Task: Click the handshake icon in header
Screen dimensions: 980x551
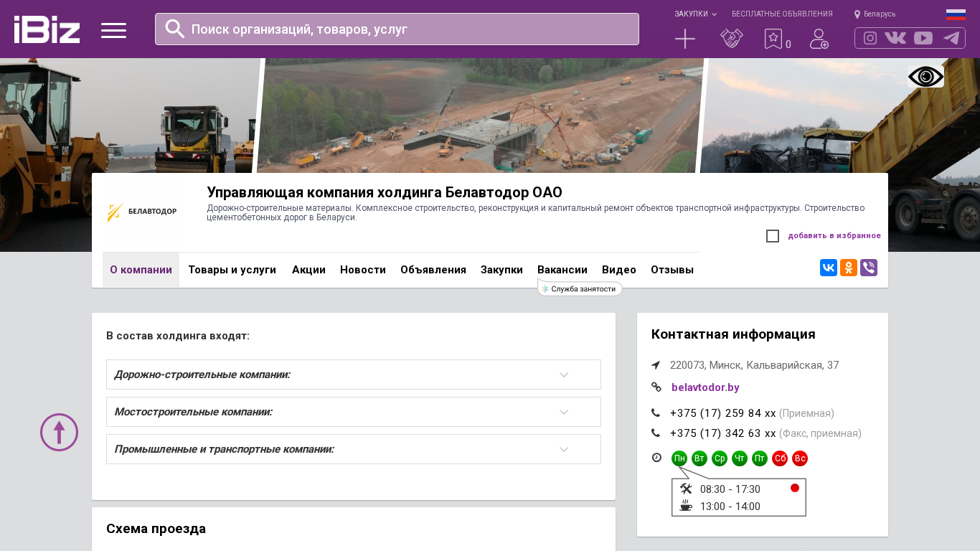Action: coord(731,39)
